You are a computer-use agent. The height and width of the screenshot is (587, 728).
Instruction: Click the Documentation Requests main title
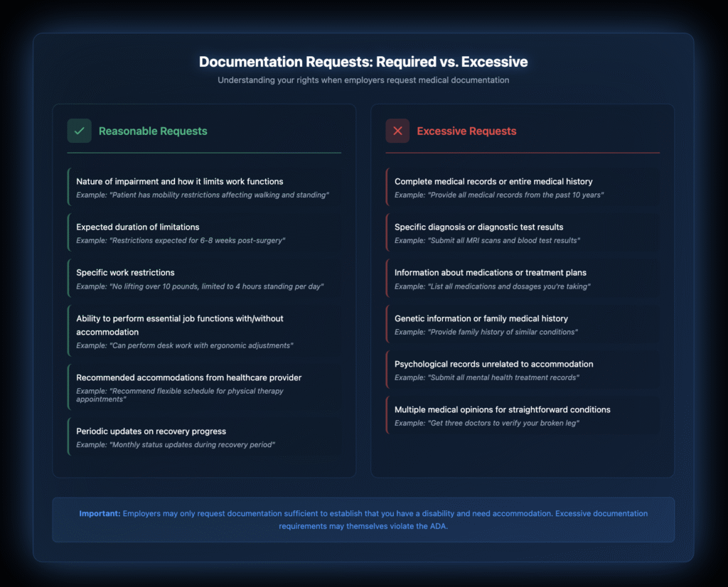coord(363,62)
